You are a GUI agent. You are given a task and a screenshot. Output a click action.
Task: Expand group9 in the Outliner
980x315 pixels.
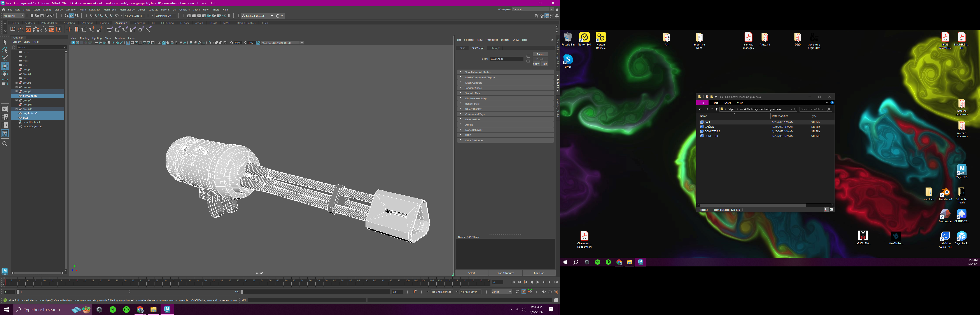click(x=16, y=100)
